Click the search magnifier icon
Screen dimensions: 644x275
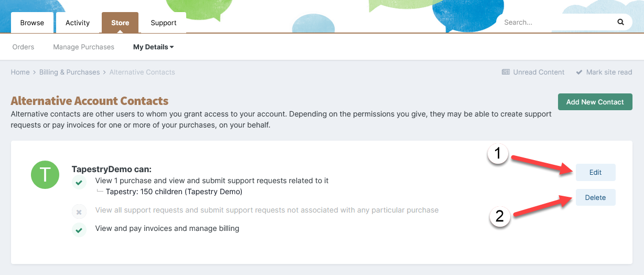[620, 22]
